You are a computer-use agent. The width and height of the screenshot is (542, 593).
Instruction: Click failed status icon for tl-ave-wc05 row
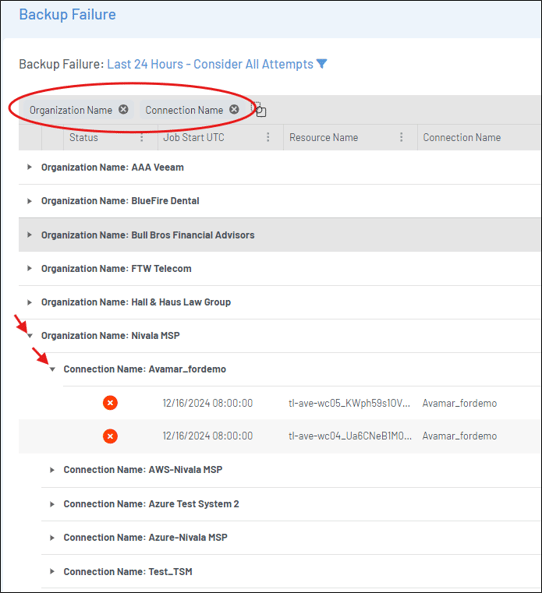click(x=110, y=403)
